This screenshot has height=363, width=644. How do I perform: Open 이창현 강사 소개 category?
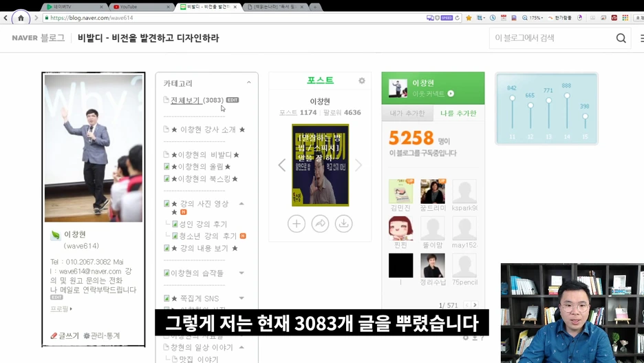[x=208, y=129]
